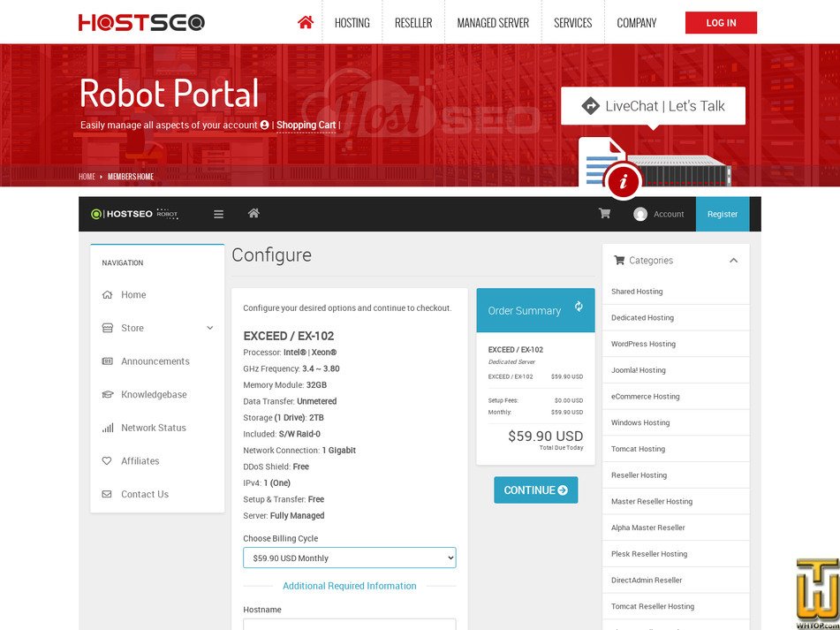Switch to the RESELLER menu
Viewport: 840px width, 630px height.
pos(413,22)
